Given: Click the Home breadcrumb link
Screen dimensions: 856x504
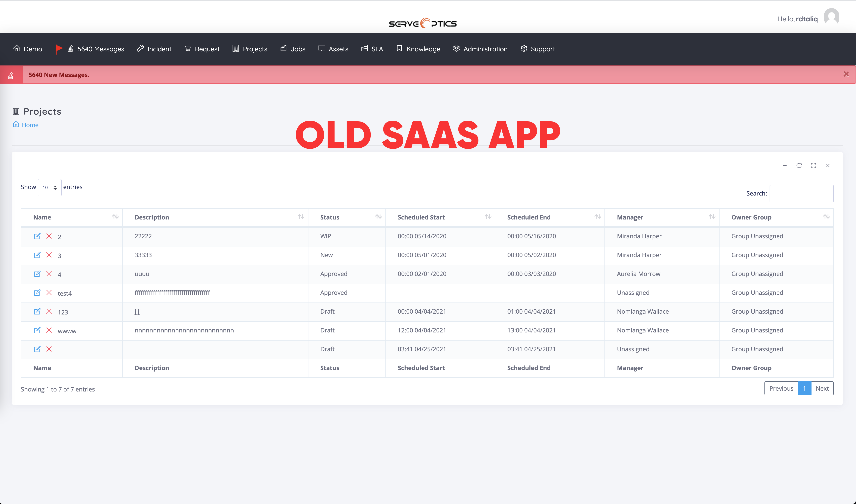Looking at the screenshot, I should pos(30,125).
